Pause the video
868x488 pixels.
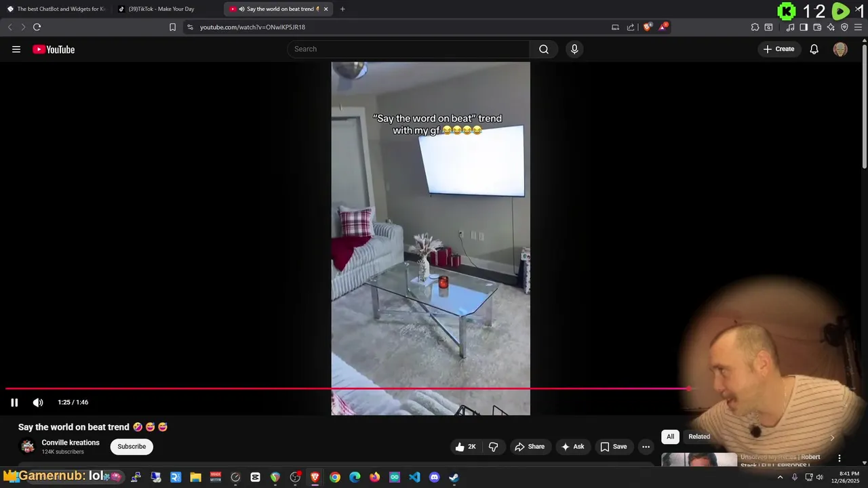14,403
